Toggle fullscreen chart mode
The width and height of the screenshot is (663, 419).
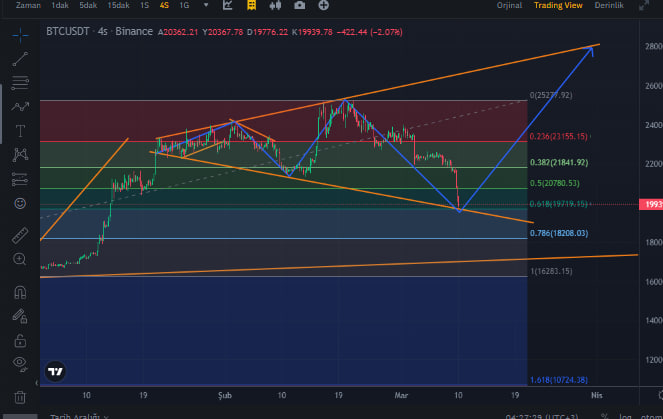point(644,5)
